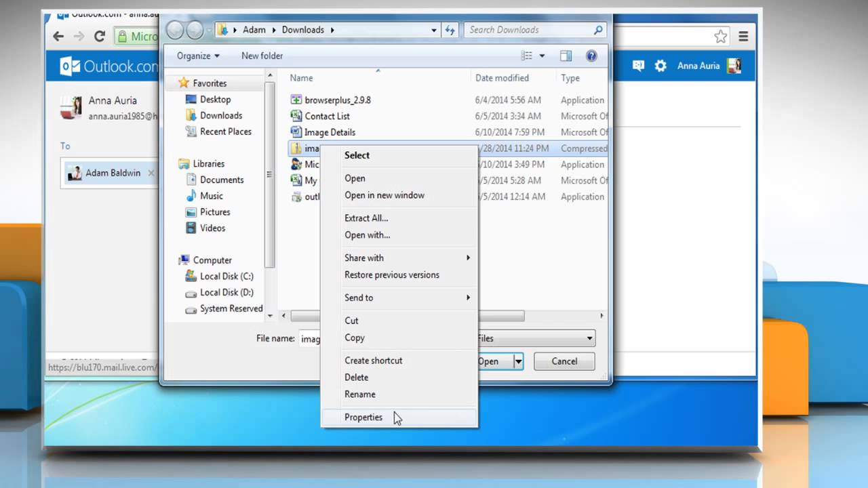Bookmark page with the star icon

(x=720, y=37)
